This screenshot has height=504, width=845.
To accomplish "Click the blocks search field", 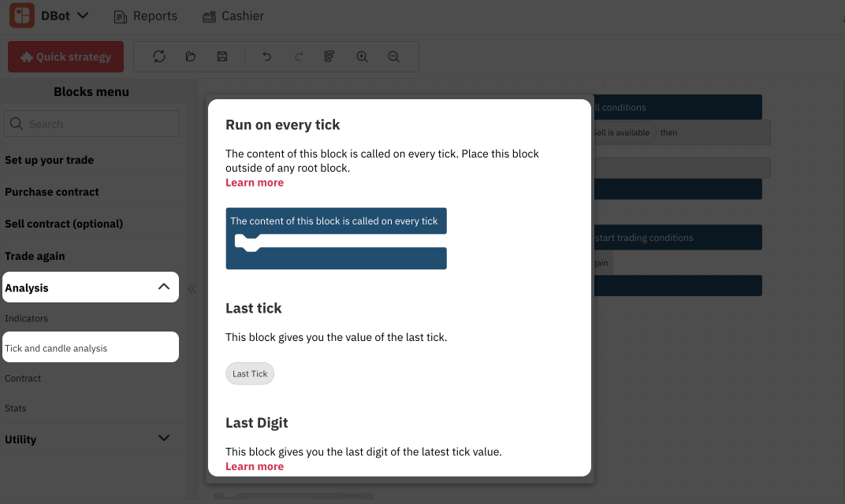I will (91, 124).
